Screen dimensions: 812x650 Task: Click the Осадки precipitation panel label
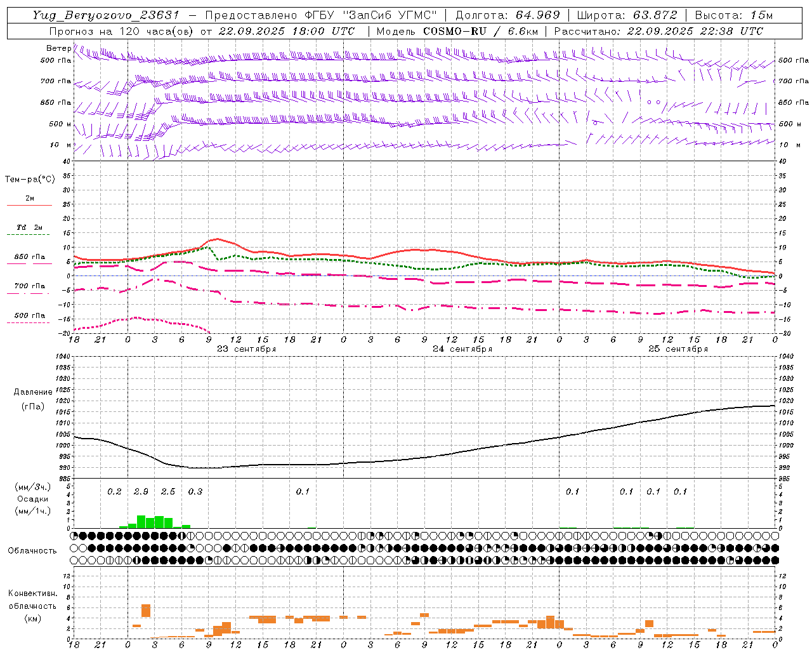32,499
